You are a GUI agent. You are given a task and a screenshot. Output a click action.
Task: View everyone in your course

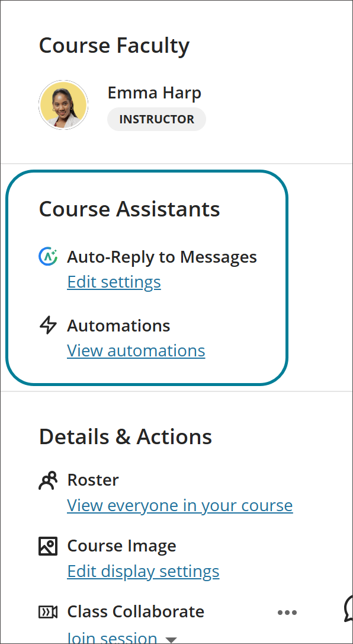pos(179,505)
